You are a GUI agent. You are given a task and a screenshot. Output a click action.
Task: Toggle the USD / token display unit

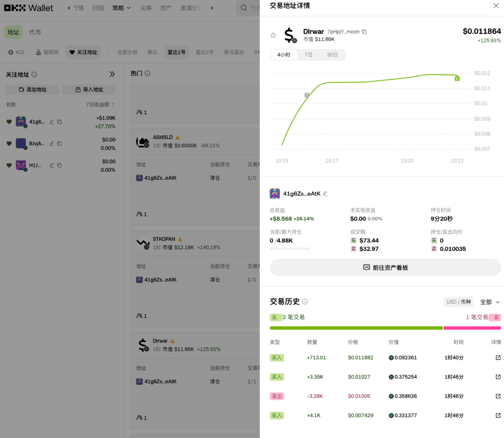click(458, 302)
